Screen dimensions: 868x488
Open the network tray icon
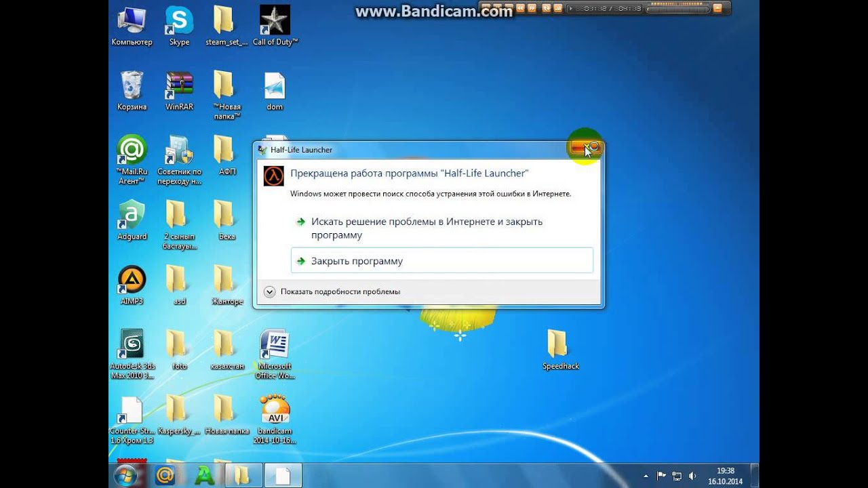676,476
